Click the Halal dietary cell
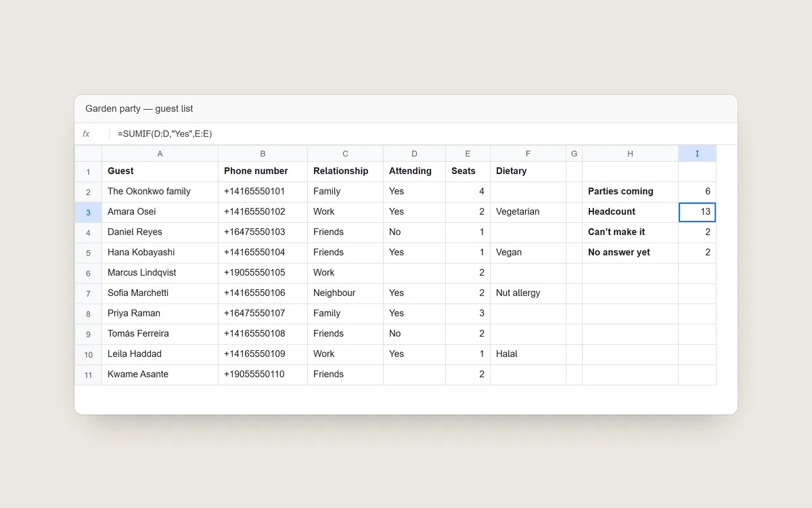This screenshot has width=812, height=508. pos(528,354)
